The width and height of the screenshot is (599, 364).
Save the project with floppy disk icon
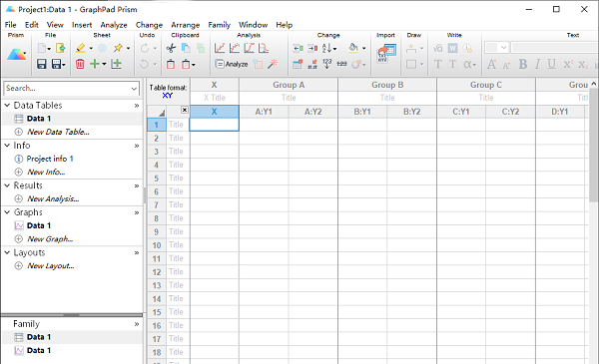coord(42,64)
